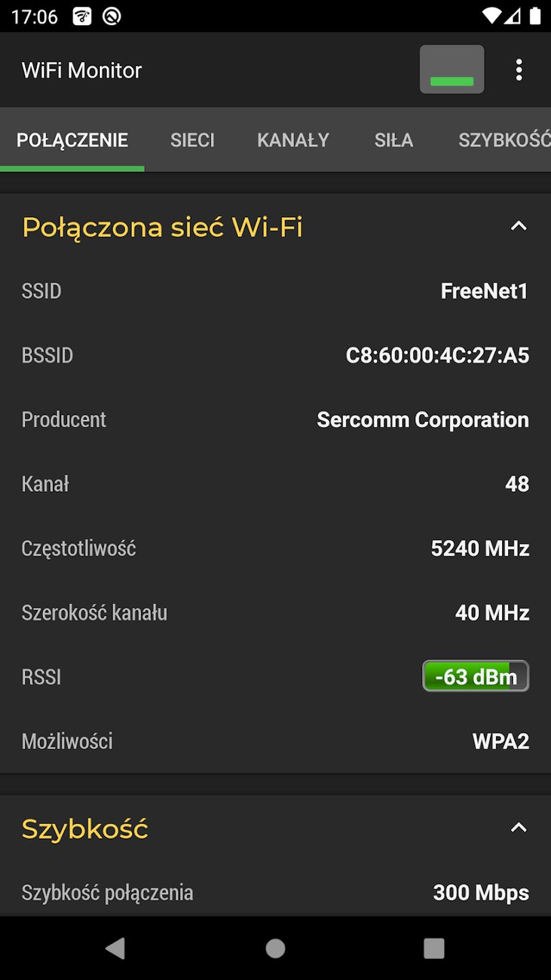Tap the WiFi Monitor notification icon
The width and height of the screenshot is (551, 980).
pos(82,16)
